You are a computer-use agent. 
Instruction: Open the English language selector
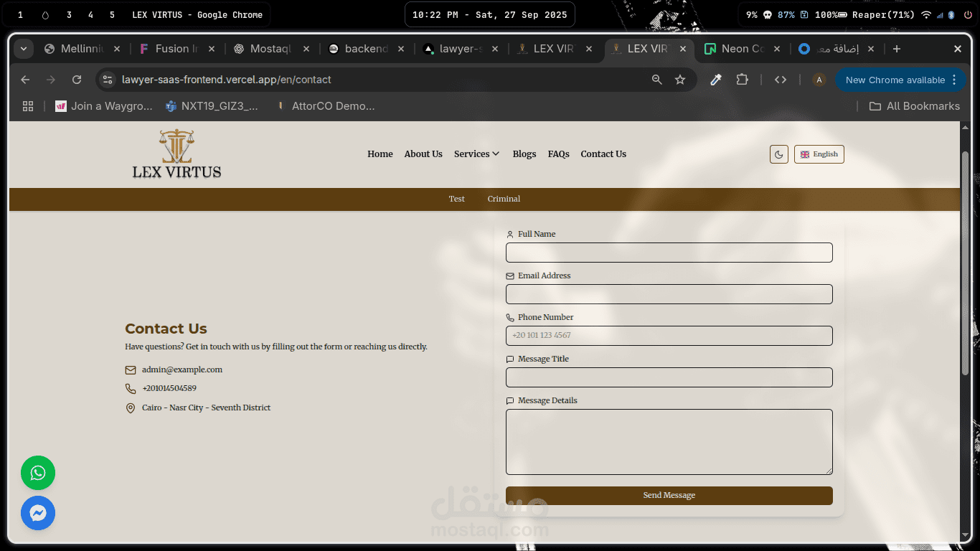click(819, 154)
